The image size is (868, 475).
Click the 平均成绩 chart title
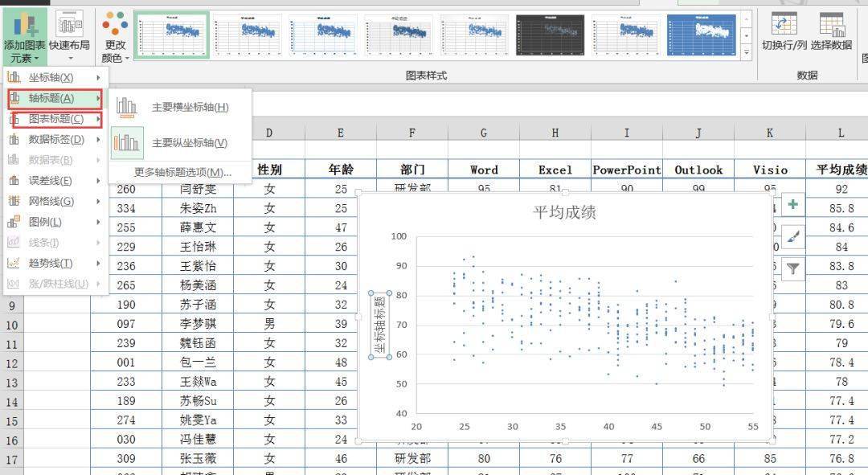tap(564, 213)
